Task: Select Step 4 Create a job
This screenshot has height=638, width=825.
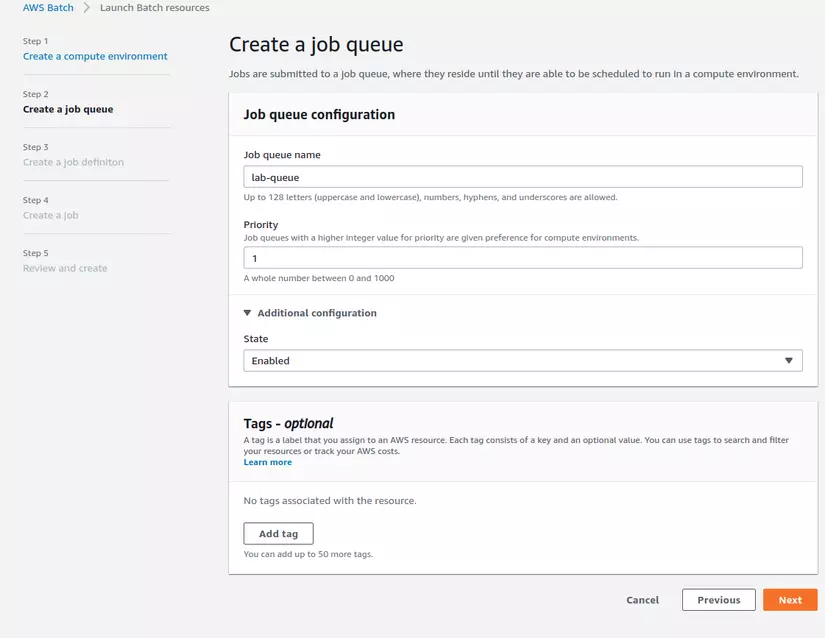Action: pos(51,214)
